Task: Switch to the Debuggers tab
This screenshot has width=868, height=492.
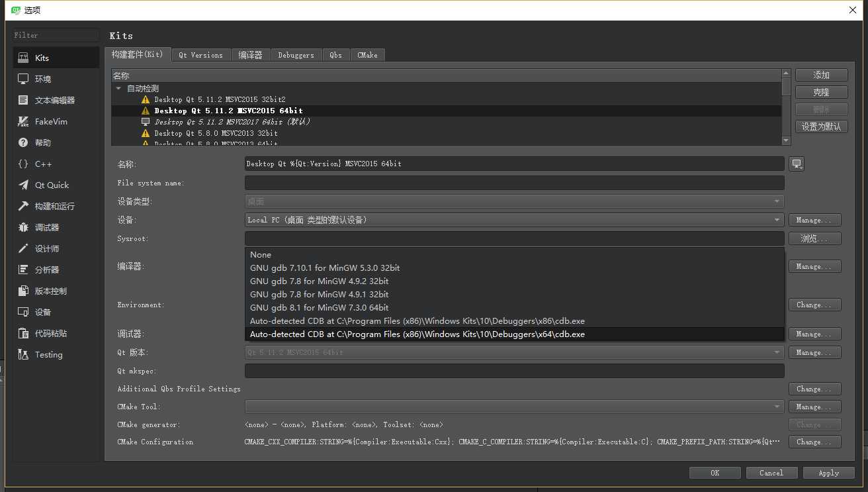Action: [296, 55]
